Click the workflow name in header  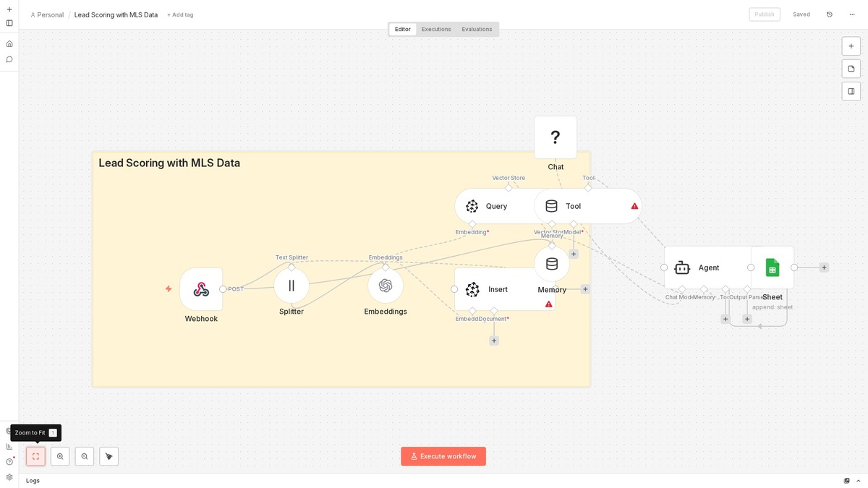tap(116, 14)
